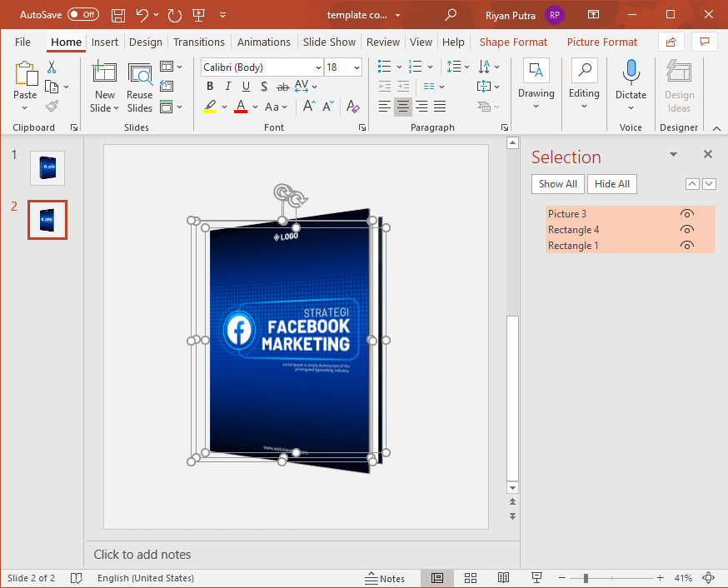Viewport: 728px width, 588px height.
Task: Toggle AutoSave switch
Action: click(x=83, y=15)
